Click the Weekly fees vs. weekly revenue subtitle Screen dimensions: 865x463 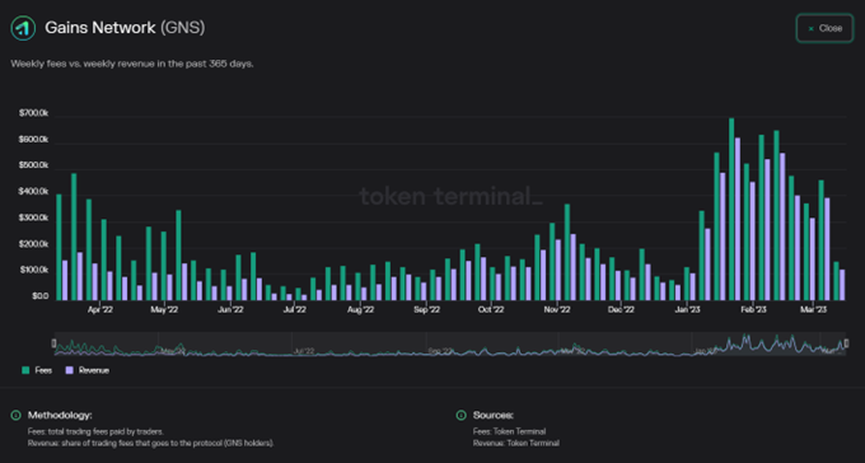(132, 64)
